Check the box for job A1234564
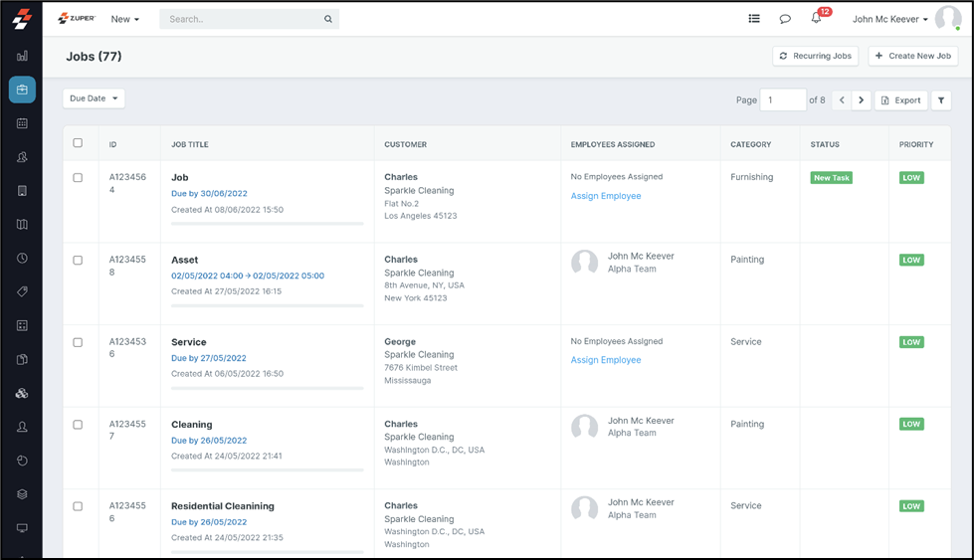 click(78, 178)
